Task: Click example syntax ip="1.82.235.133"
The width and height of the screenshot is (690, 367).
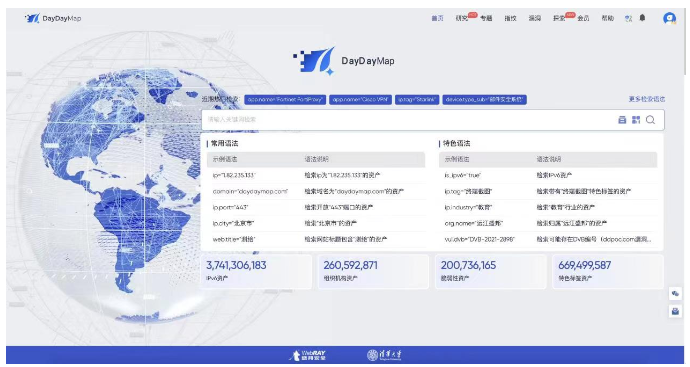Action: [x=234, y=175]
